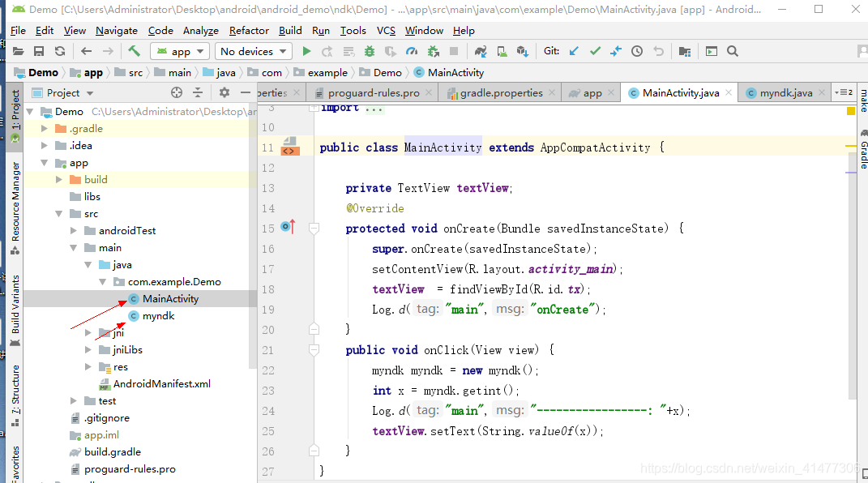Show Git history clock icon
This screenshot has height=483, width=868.
(x=637, y=51)
